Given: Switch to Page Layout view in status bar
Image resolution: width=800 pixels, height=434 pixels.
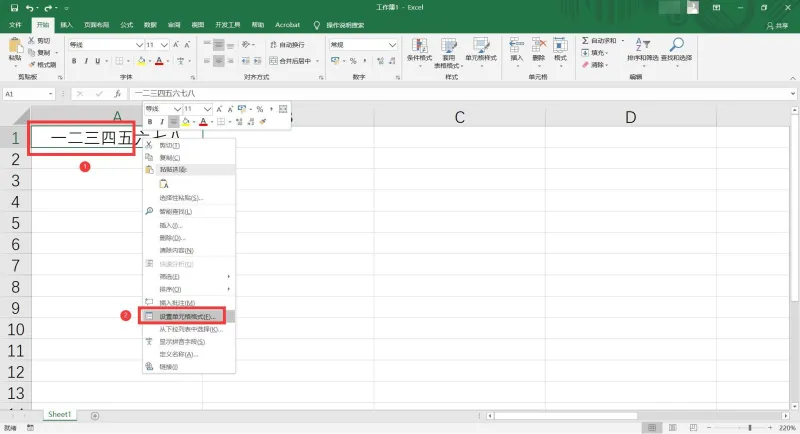Looking at the screenshot, I should [672, 427].
